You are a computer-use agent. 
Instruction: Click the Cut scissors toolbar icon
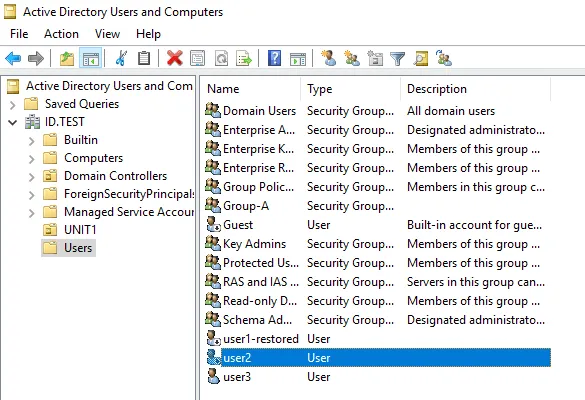(121, 58)
